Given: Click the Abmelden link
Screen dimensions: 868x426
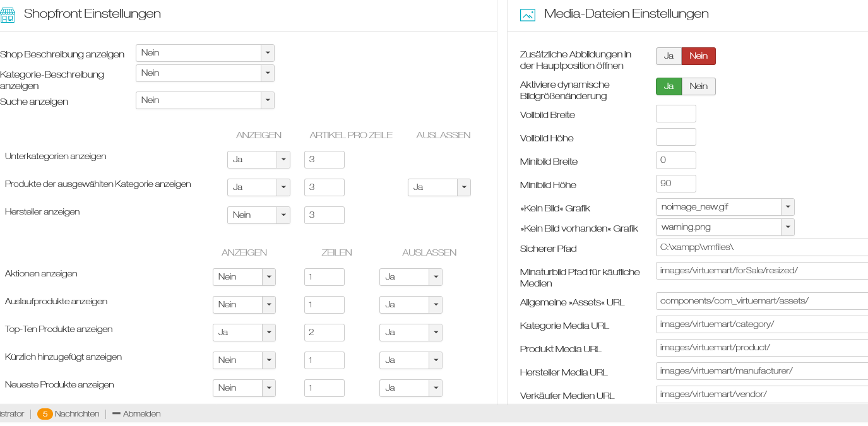Looking at the screenshot, I should click(141, 414).
